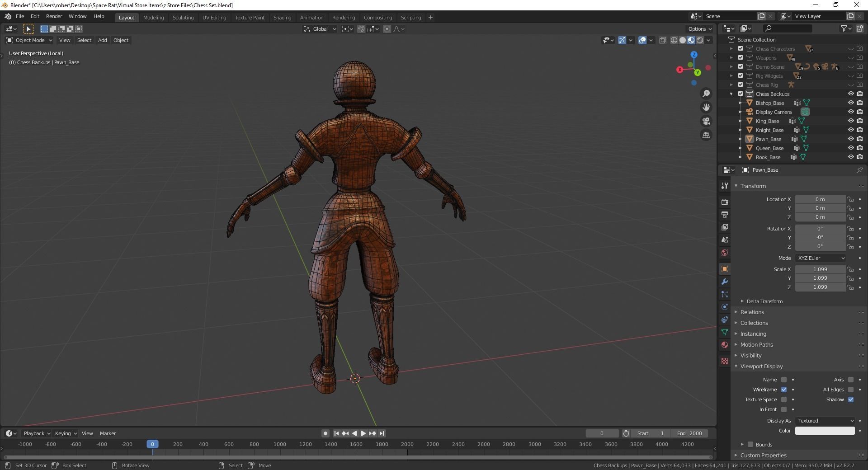Viewport: 868px width, 470px height.
Task: Expand the Delta Transform section
Action: pyautogui.click(x=764, y=301)
